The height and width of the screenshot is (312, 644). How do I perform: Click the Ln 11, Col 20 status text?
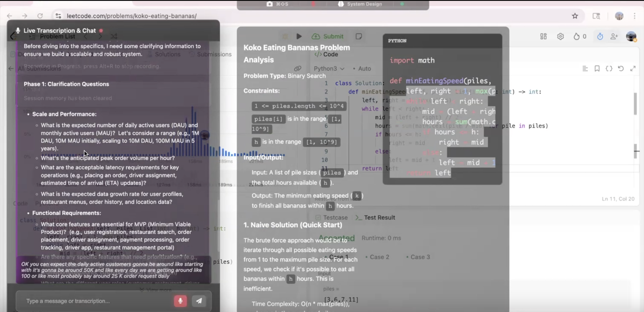click(x=618, y=199)
